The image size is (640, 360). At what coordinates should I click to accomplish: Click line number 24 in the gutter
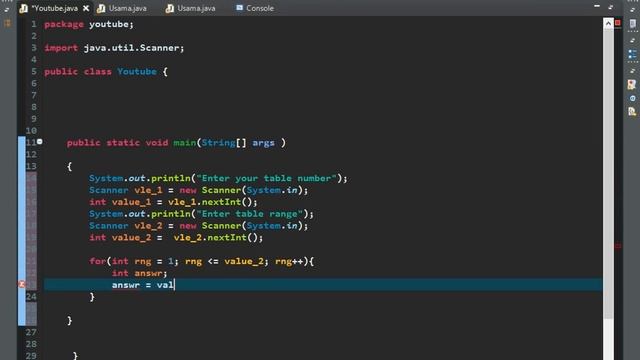click(x=31, y=297)
